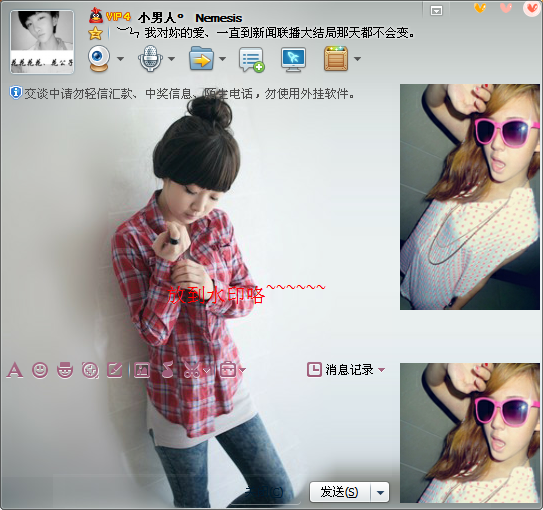Open the file transfer dropdown arrow
Screen dimensions: 543x510
222,59
